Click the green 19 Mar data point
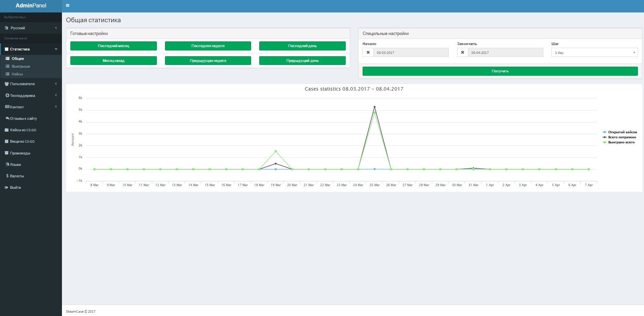This screenshot has width=644, height=316. pos(276,151)
